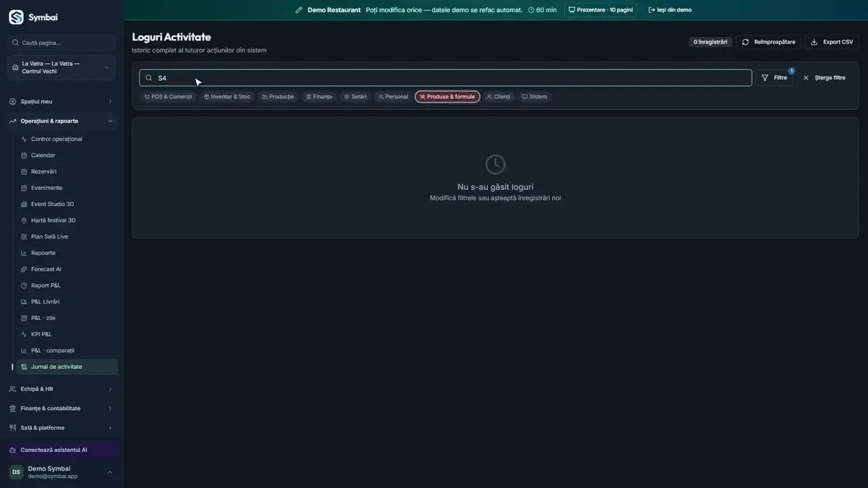868x488 pixels.
Task: Click the Calendar sidebar icon
Action: pos(24,155)
